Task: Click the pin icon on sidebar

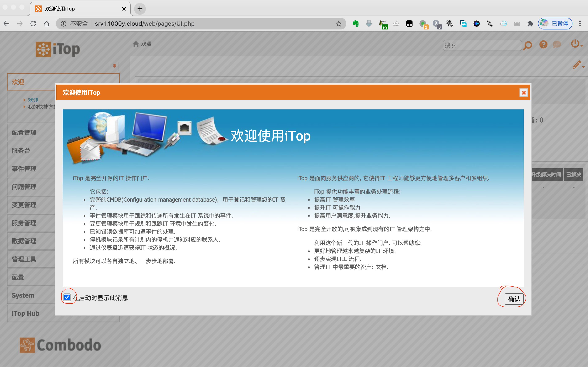Action: click(x=114, y=66)
